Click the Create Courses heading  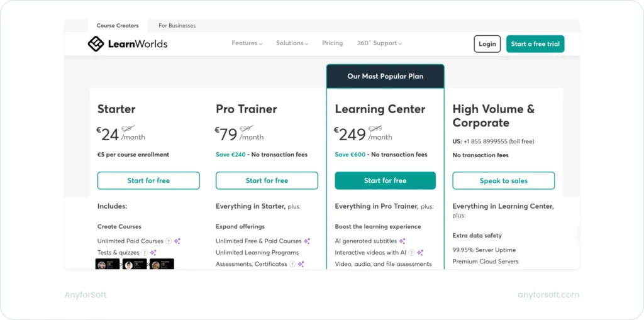point(119,227)
